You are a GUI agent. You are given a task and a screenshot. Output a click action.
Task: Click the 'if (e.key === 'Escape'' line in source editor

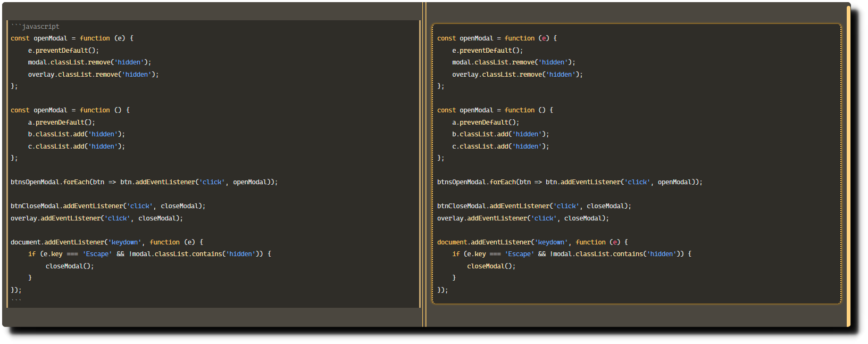point(149,254)
